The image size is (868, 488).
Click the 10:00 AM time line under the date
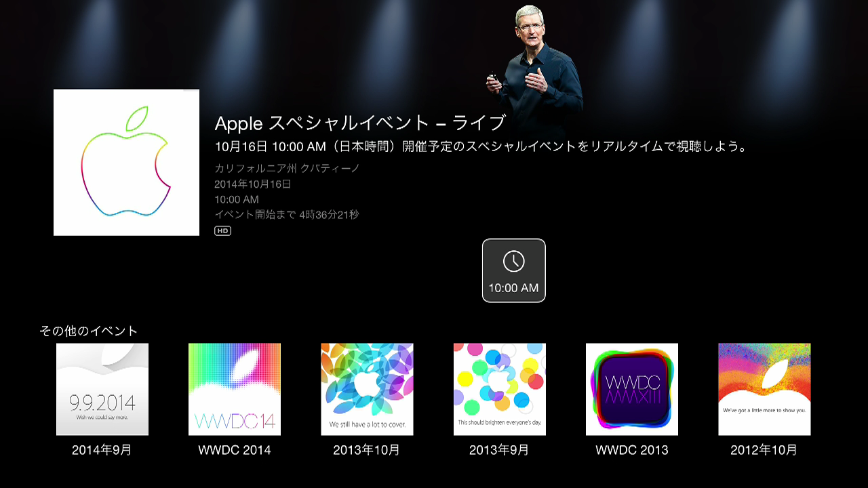(237, 200)
